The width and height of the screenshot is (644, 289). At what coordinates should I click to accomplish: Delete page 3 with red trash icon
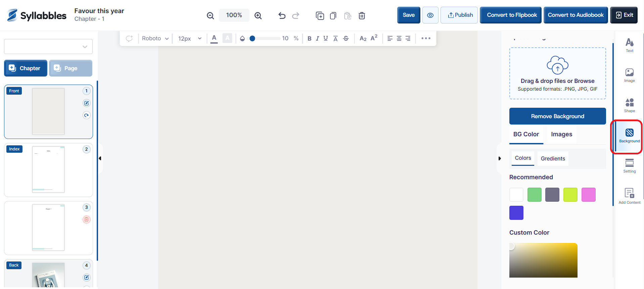tap(86, 220)
